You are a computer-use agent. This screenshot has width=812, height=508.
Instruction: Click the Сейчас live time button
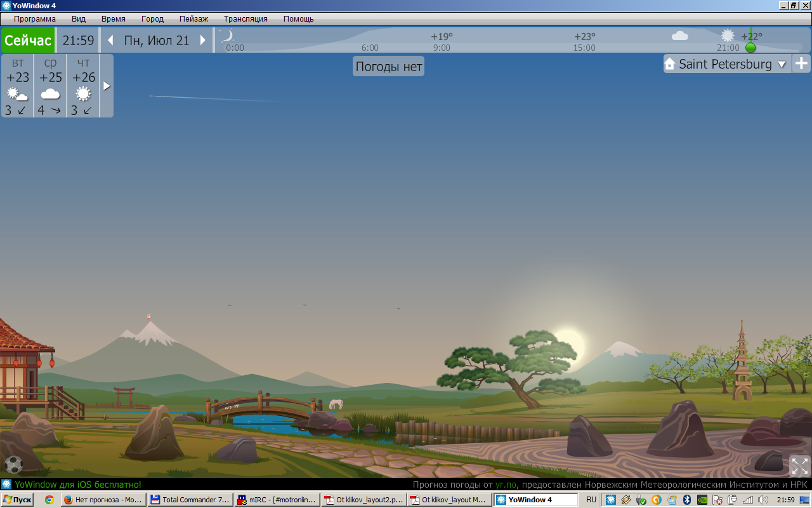tap(28, 41)
